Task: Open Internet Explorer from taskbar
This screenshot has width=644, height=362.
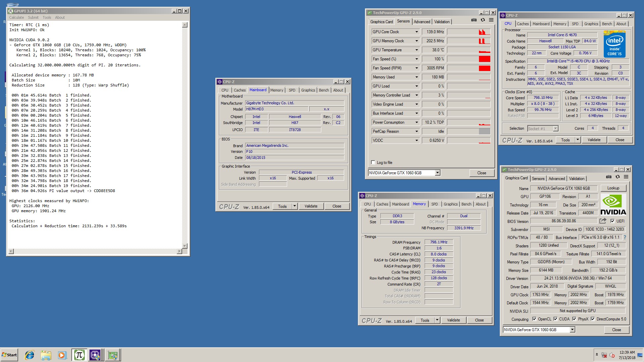Action: (30, 355)
